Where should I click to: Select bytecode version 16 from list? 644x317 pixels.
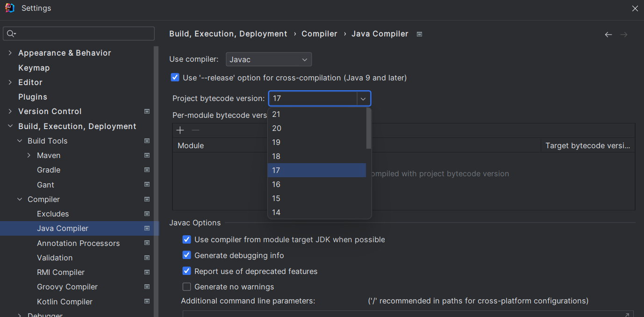[x=317, y=184]
